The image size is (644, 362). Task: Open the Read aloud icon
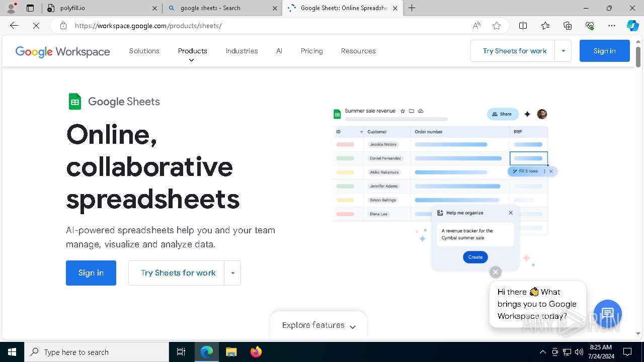pos(476,26)
